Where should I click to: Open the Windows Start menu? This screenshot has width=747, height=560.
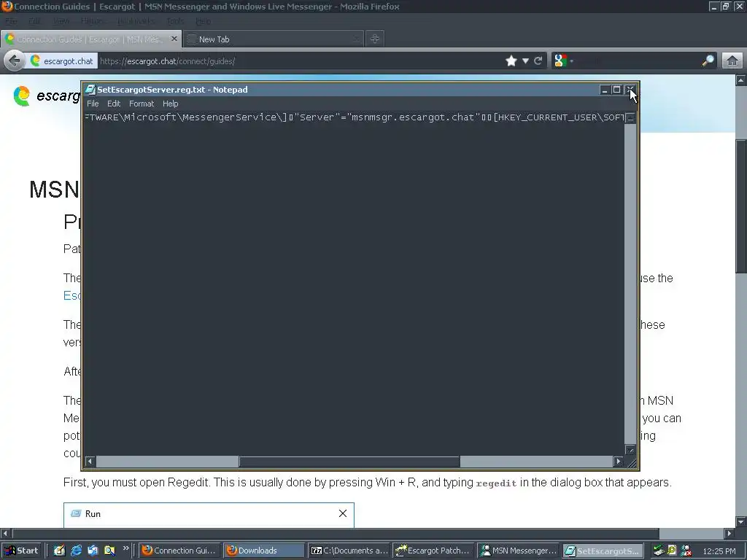(21, 551)
